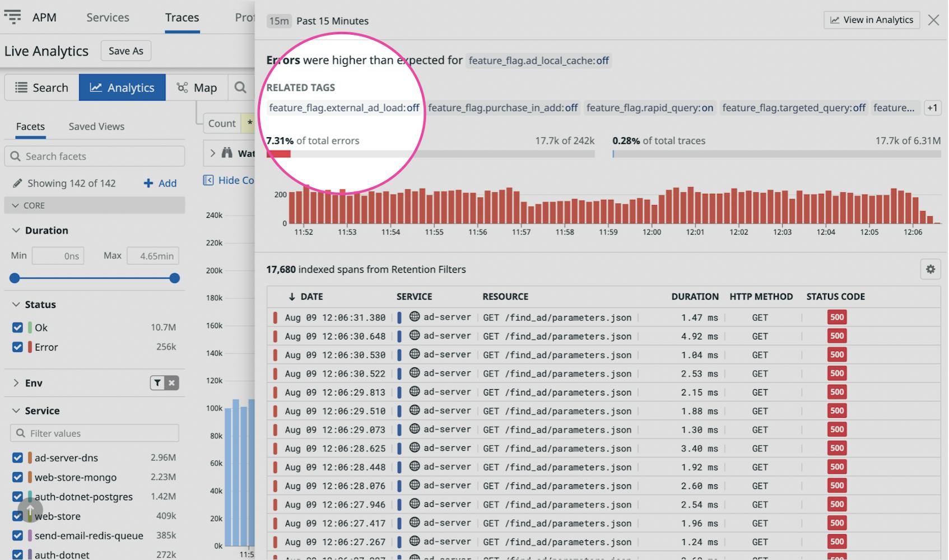949x560 pixels.
Task: Uncheck the Error status checkbox
Action: click(x=17, y=347)
